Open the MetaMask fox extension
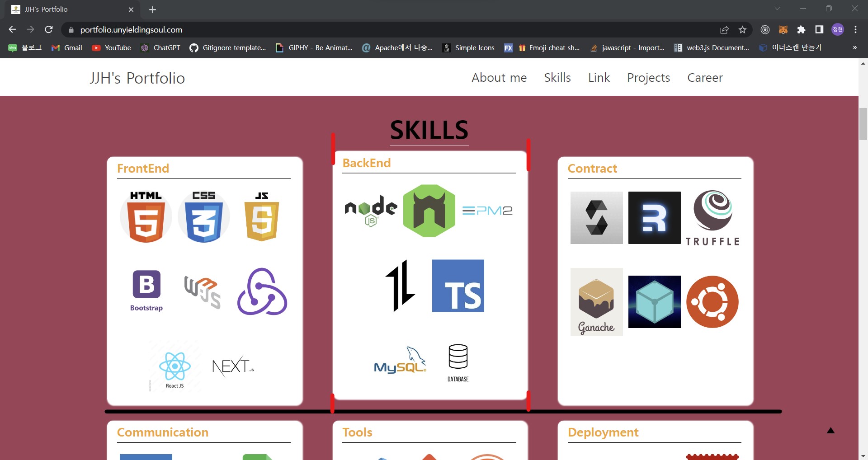Viewport: 868px width, 460px height. pos(783,29)
